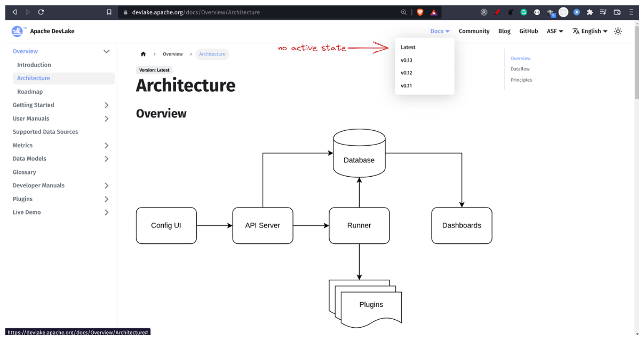
Task: Open the Grammarly extension icon
Action: 523,12
